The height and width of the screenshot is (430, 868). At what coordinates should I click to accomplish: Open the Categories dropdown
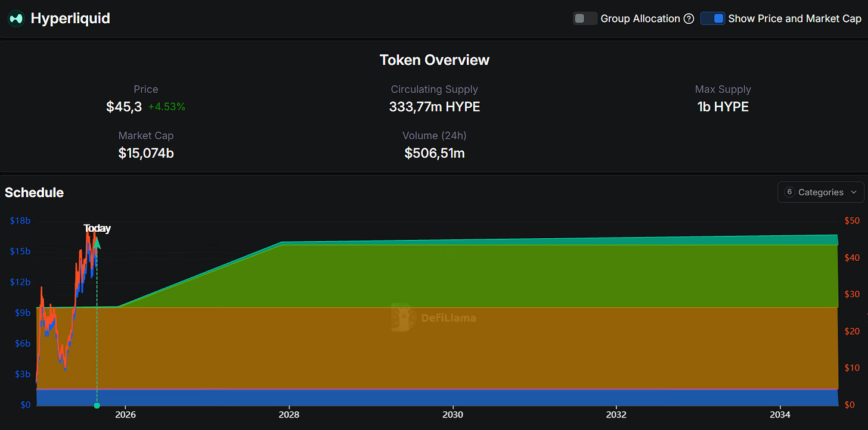820,192
